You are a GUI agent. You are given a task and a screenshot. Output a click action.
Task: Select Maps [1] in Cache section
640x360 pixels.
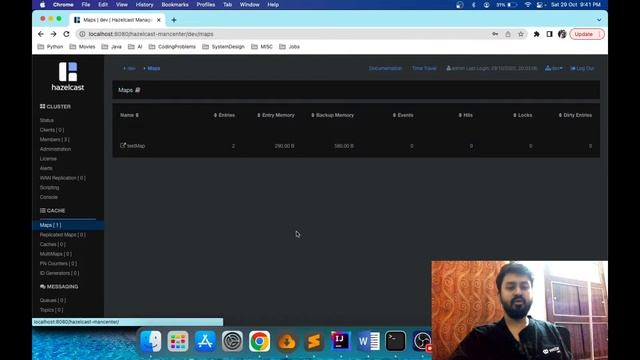68,225
